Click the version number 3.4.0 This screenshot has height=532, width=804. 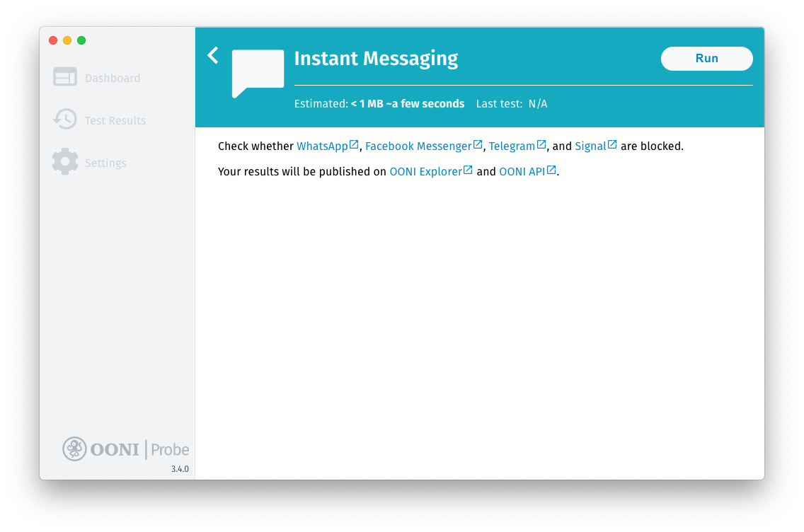point(180,469)
